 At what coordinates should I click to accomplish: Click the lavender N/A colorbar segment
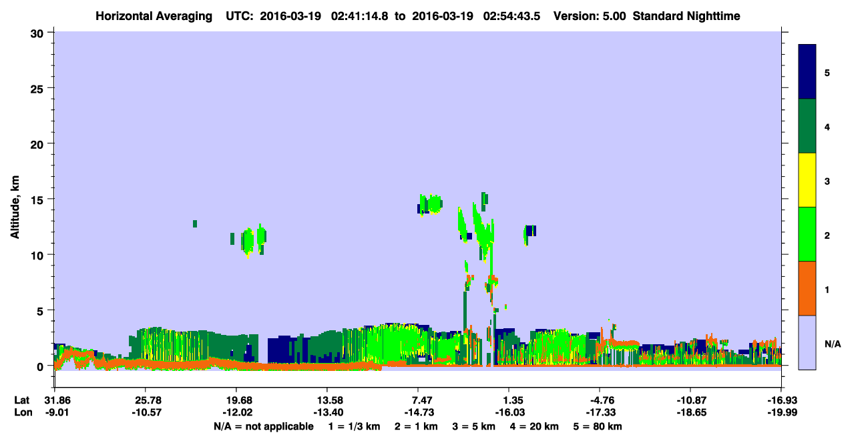coord(807,342)
